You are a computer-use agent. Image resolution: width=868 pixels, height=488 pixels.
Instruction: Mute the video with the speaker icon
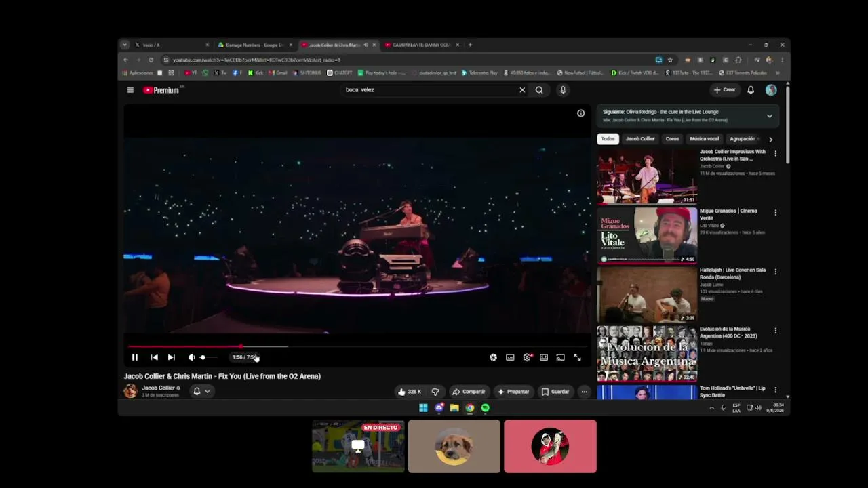tap(192, 357)
